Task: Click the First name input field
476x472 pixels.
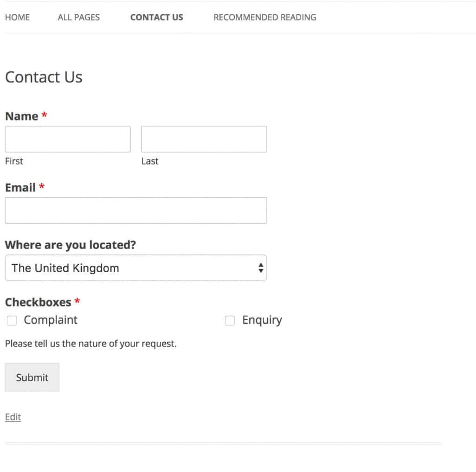Action: coord(68,139)
